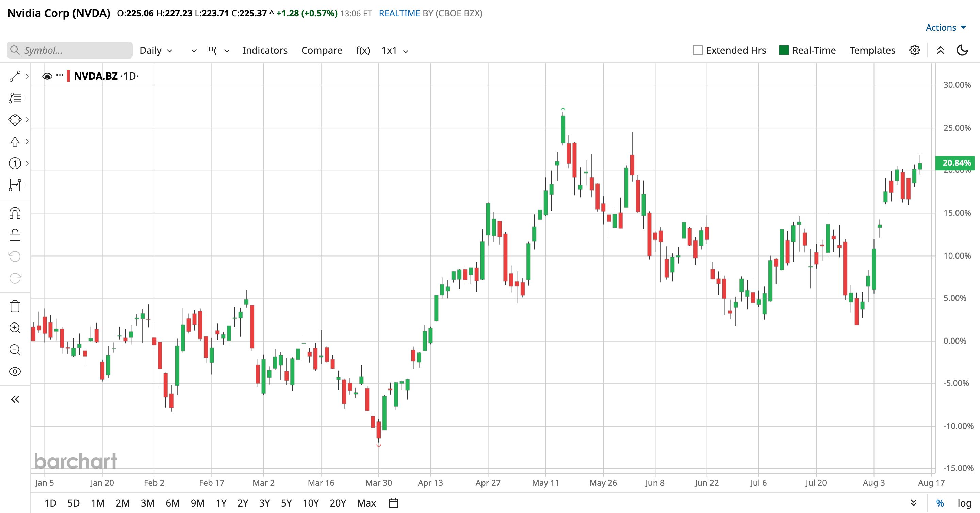This screenshot has width=980, height=513.
Task: Open the calendar date range picker
Action: tap(394, 503)
